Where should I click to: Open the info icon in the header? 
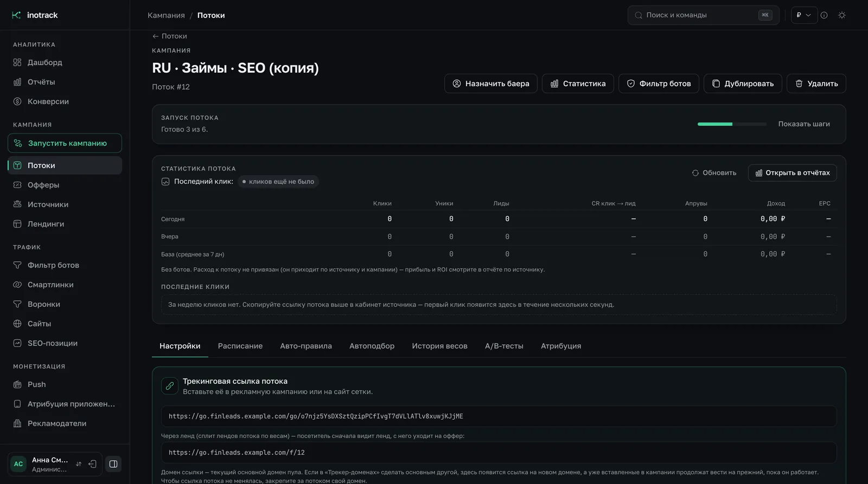824,15
